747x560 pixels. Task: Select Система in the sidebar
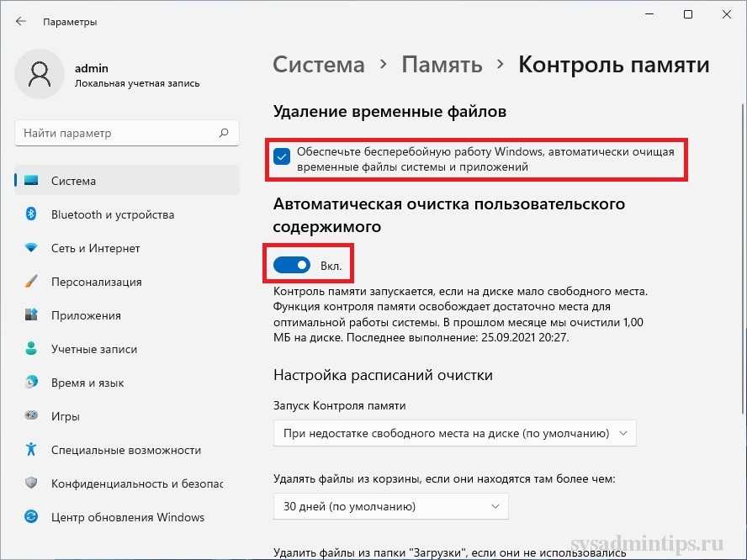[x=73, y=181]
